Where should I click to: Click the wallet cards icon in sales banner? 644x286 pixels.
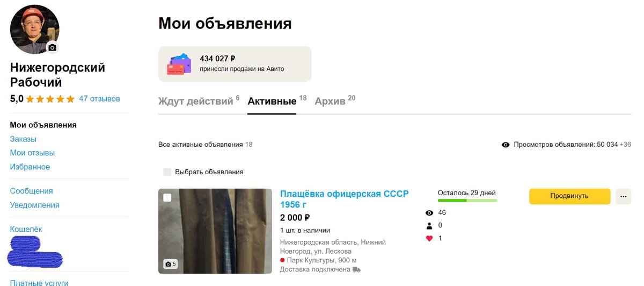pos(179,64)
